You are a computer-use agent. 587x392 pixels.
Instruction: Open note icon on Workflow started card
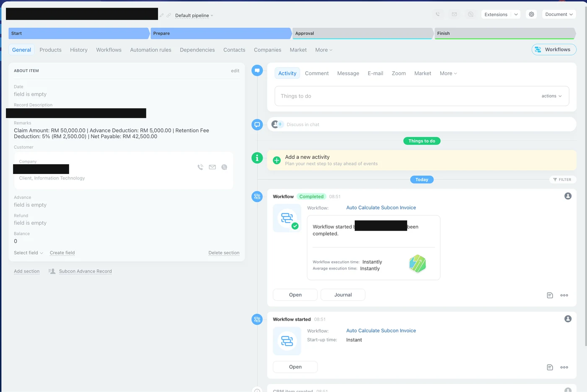pos(550,368)
